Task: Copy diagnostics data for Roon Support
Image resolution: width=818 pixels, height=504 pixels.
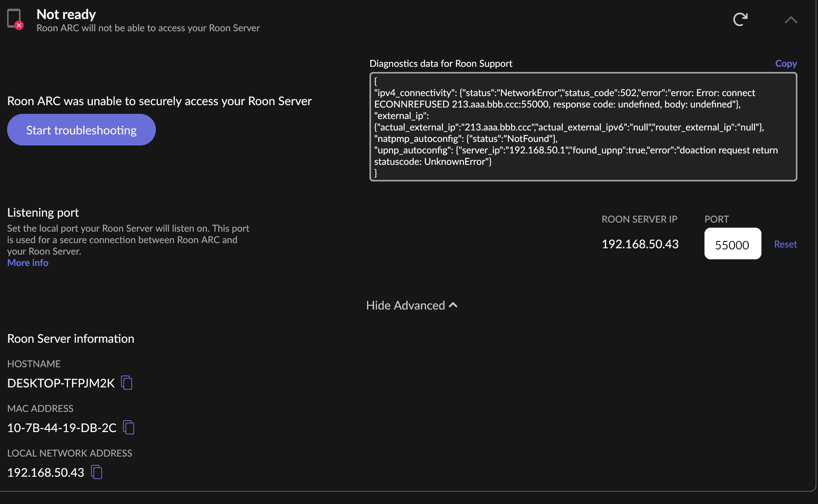Action: [786, 64]
